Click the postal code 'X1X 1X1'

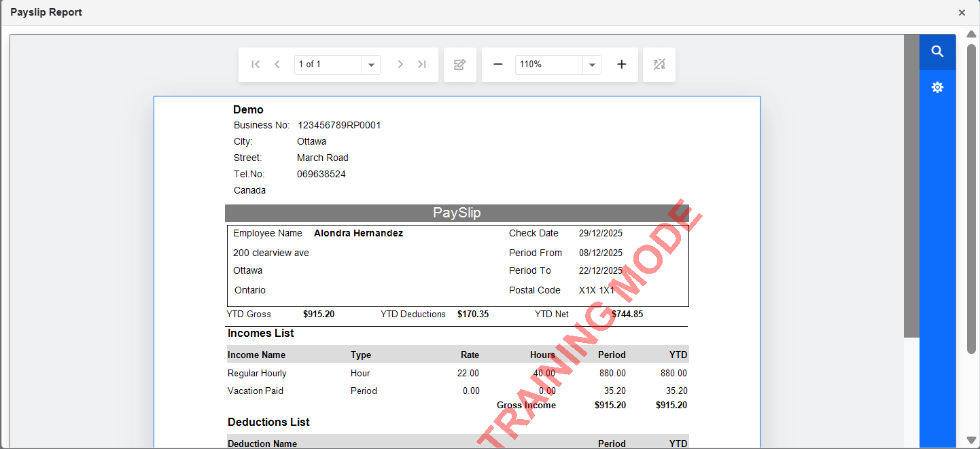pos(597,290)
